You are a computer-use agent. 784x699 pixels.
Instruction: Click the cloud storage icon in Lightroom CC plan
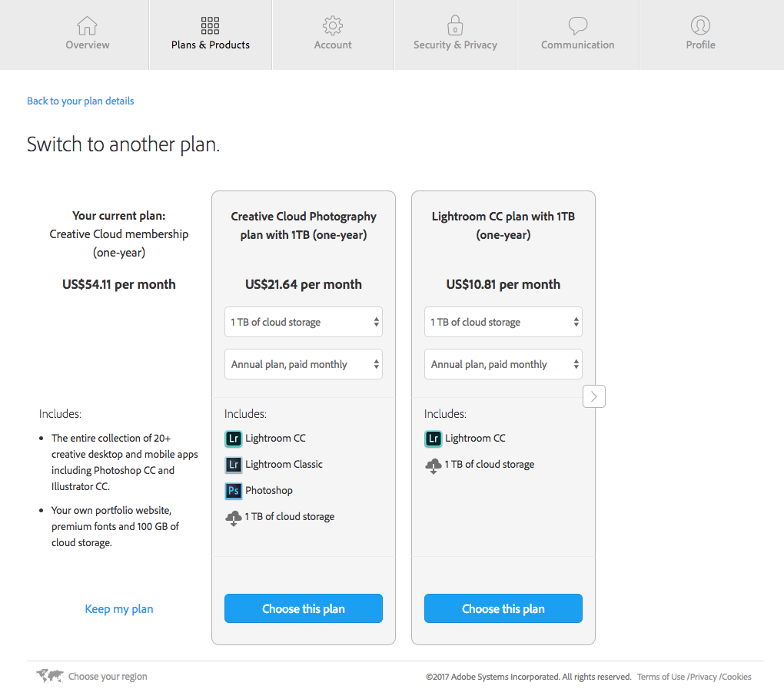[x=434, y=465]
